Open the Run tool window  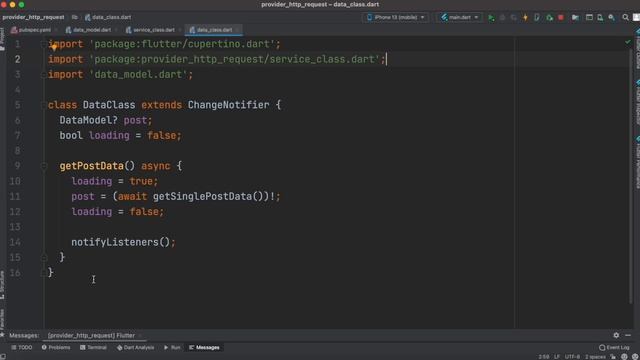[172, 347]
